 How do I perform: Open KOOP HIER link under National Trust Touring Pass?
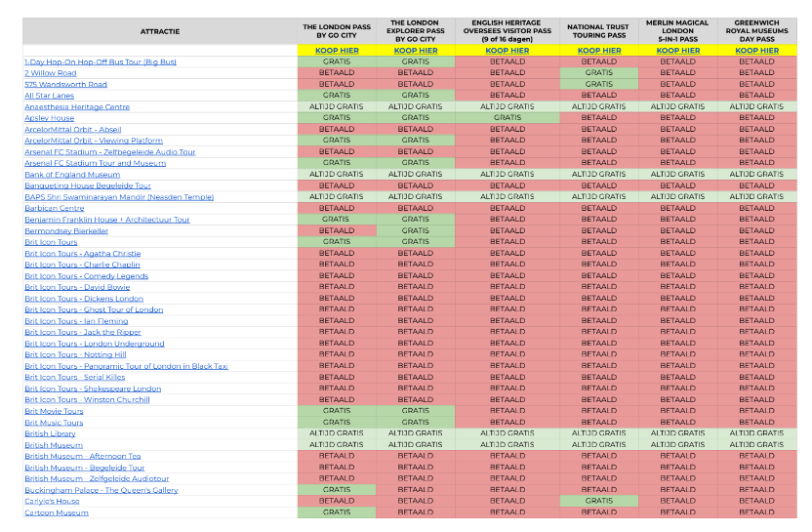tap(599, 50)
